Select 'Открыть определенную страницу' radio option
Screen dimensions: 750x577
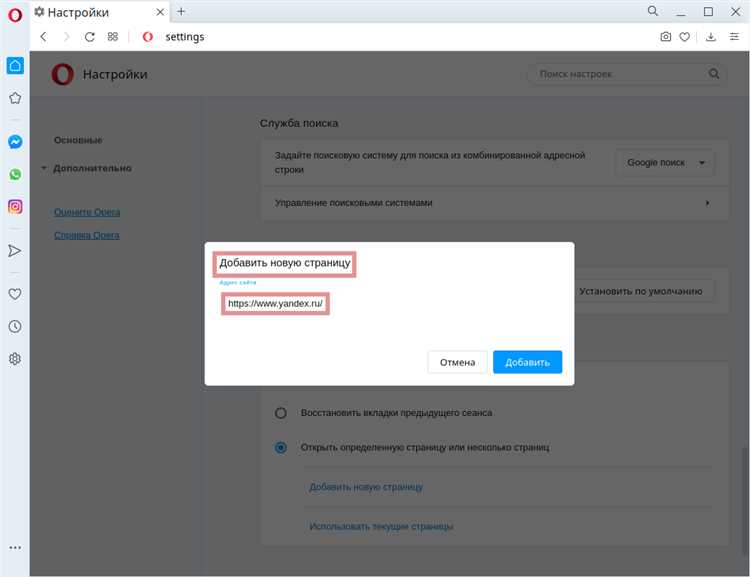[281, 447]
